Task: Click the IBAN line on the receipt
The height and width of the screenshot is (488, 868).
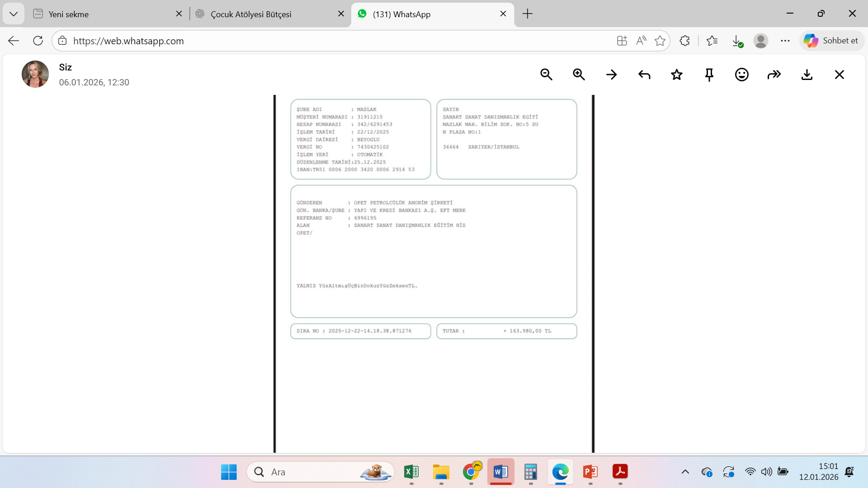Action: point(355,170)
